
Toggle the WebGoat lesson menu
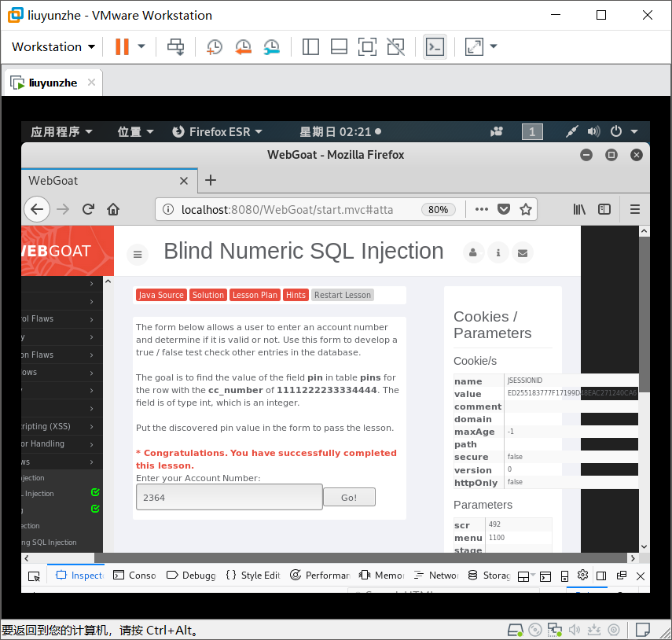pyautogui.click(x=138, y=255)
